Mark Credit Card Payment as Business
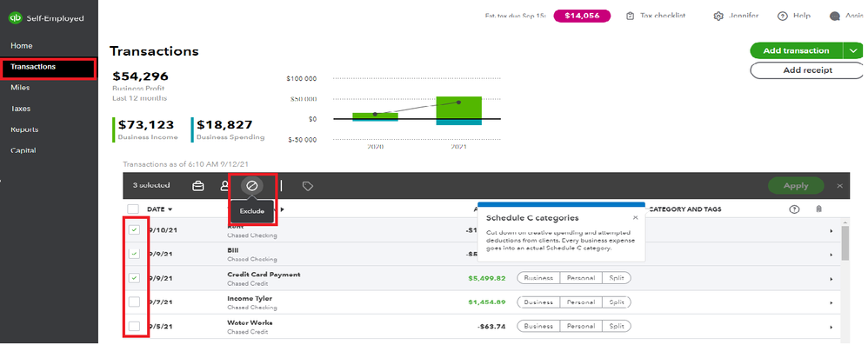 [x=538, y=278]
